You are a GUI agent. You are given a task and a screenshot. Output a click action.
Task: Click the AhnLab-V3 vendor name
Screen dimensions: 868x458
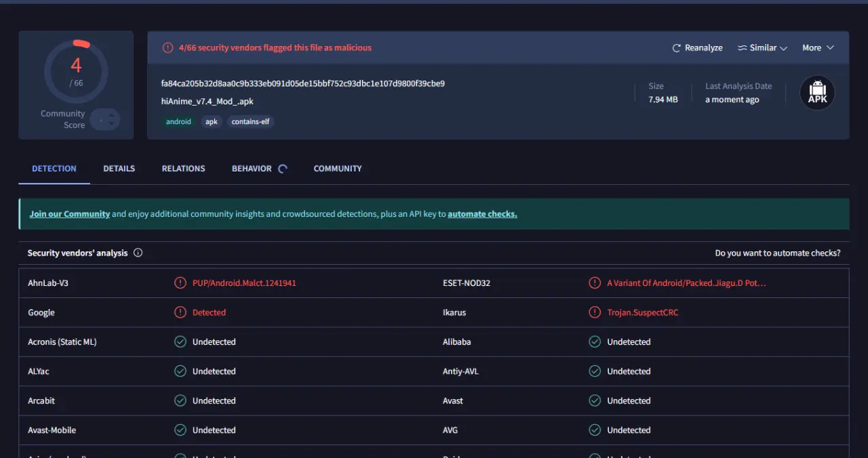[x=48, y=283]
